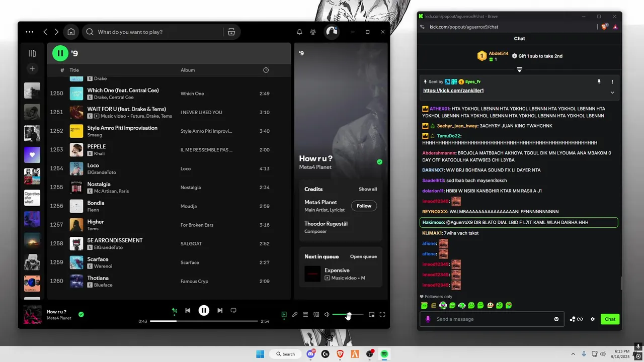The width and height of the screenshot is (644, 362).
Task: Open Liked Songs heart playlist
Action: pos(32,155)
